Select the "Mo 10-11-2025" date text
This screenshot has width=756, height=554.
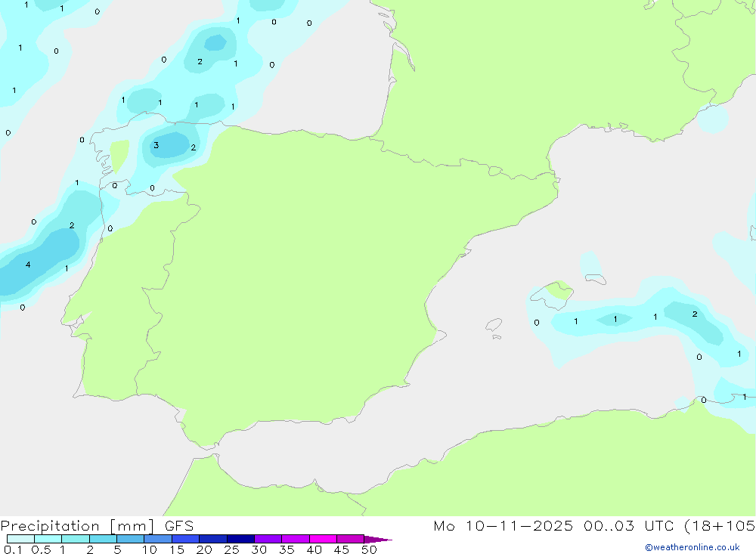click(503, 526)
